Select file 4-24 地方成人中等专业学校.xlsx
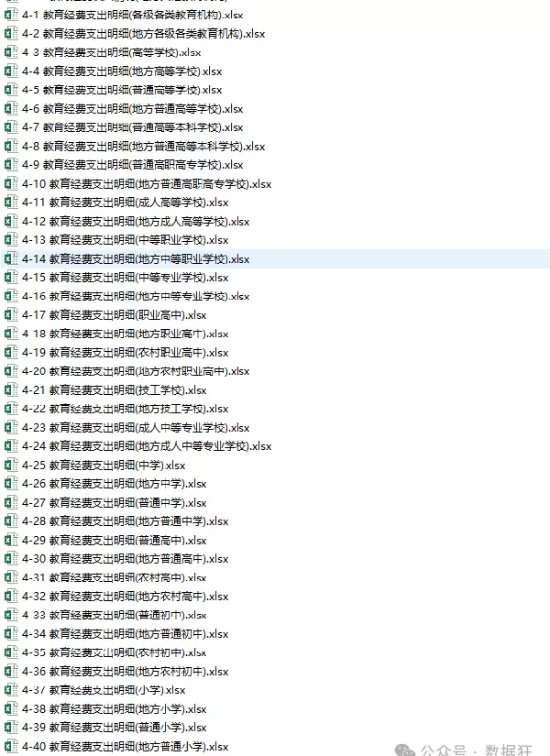This screenshot has width=550, height=756. (147, 446)
